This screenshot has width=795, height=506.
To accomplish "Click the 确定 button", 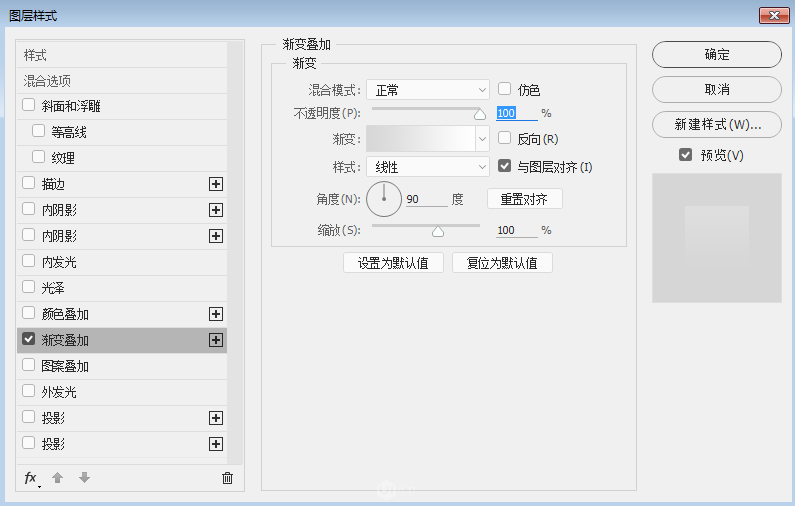I will coord(716,55).
